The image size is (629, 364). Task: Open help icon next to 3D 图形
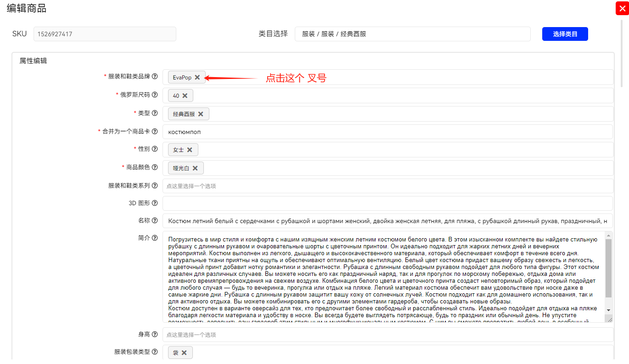pyautogui.click(x=155, y=203)
